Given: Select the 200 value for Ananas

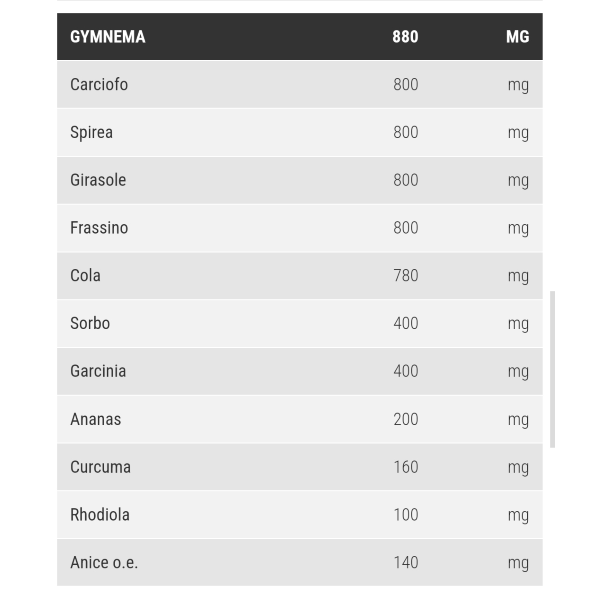Looking at the screenshot, I should pyautogui.click(x=406, y=419).
